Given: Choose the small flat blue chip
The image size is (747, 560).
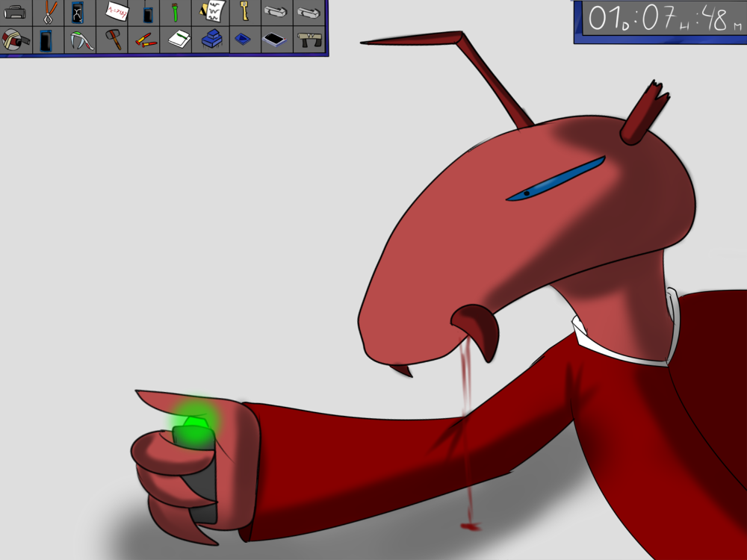Looking at the screenshot, I should click(243, 40).
